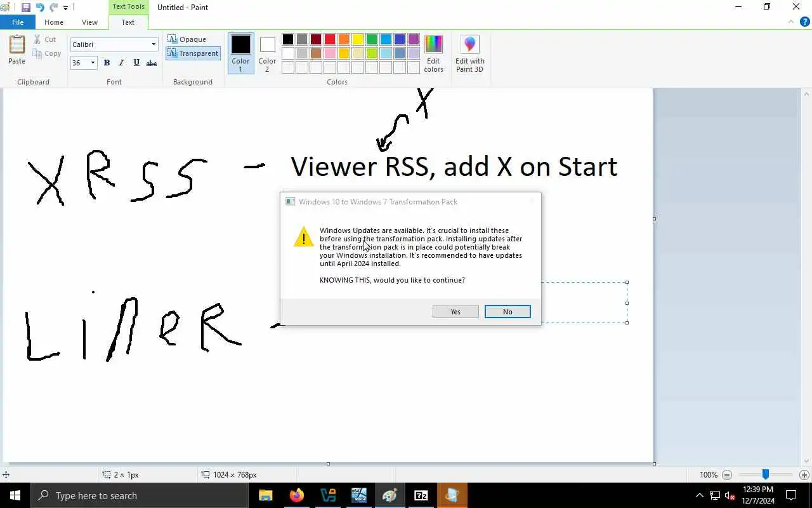
Task: Click the zoom in plus button
Action: [804, 475]
